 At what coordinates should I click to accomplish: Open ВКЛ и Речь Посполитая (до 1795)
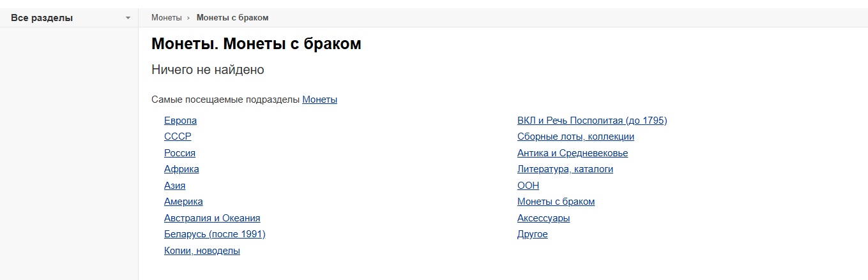point(591,121)
